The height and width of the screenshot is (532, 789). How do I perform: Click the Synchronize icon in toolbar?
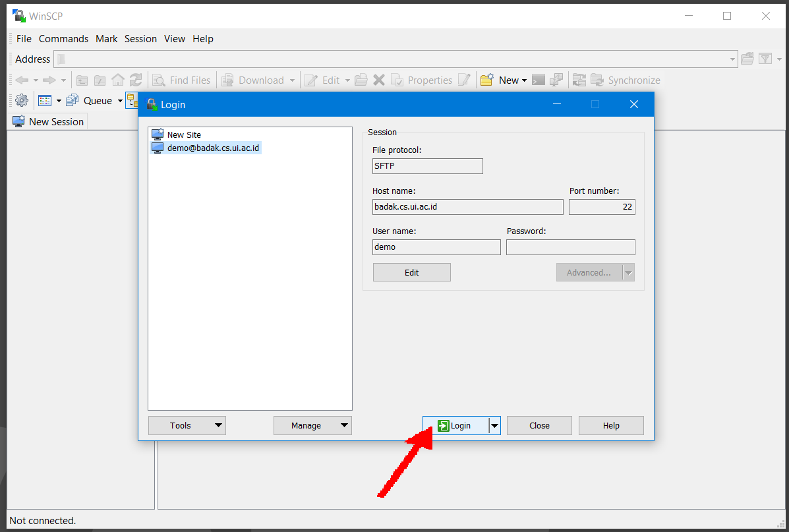597,80
